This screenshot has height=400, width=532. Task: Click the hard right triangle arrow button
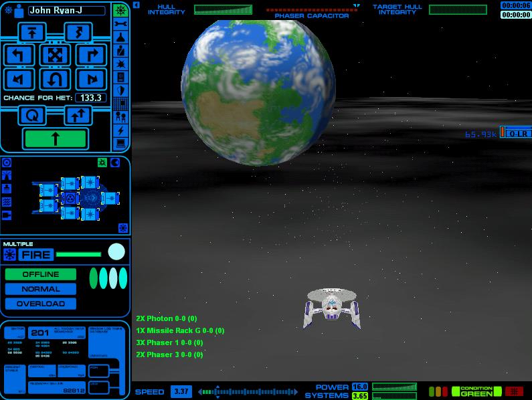(91, 79)
